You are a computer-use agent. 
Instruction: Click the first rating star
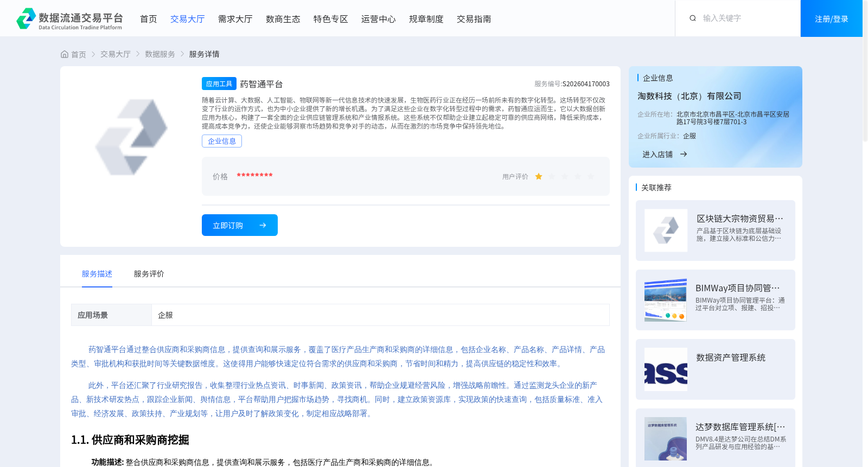(x=539, y=176)
